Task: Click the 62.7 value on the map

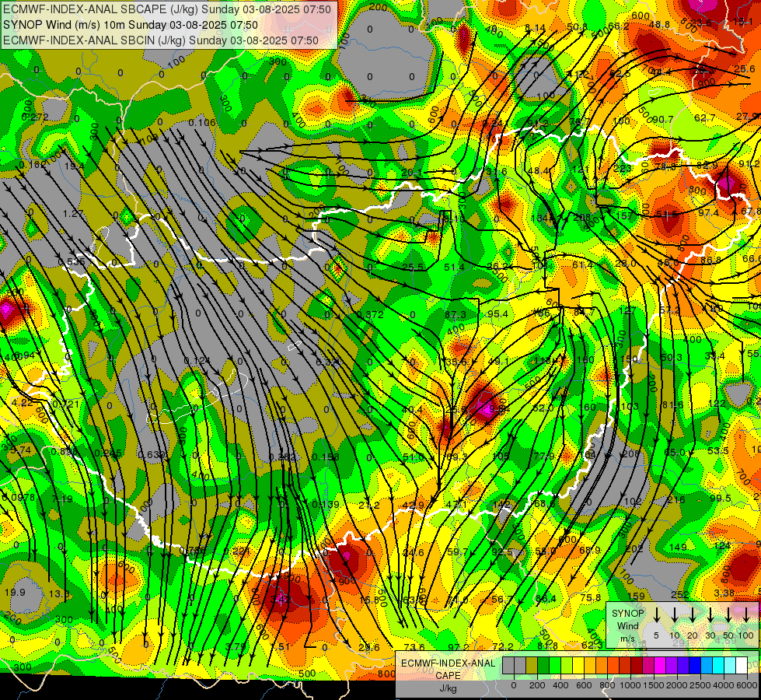Action: [705, 117]
